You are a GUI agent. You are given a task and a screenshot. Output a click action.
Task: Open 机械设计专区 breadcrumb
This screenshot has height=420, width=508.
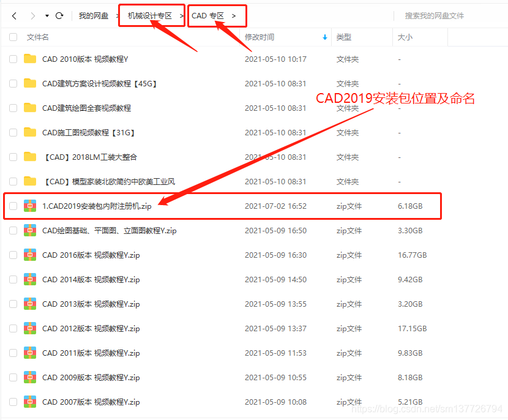(x=150, y=15)
